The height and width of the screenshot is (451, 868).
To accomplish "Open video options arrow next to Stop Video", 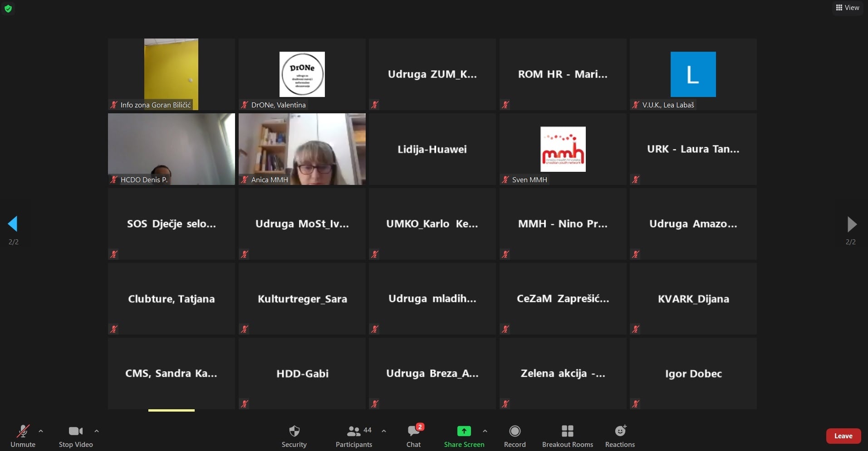I will coord(96,431).
